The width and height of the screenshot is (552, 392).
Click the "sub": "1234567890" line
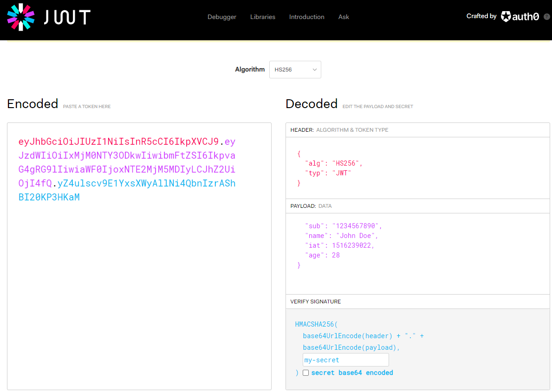click(343, 226)
